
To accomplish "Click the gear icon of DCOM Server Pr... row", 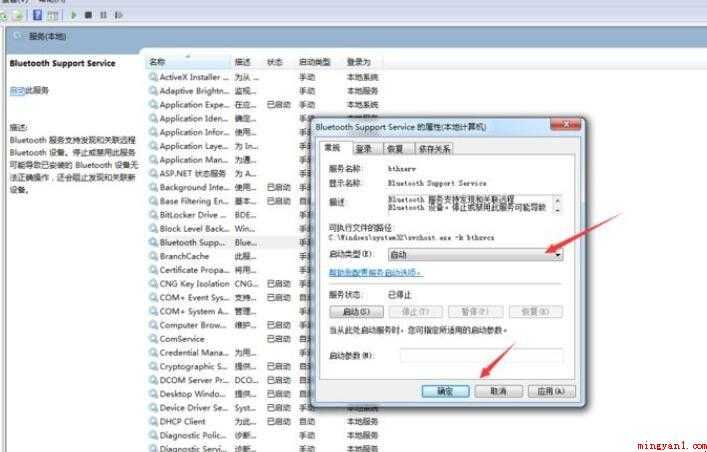I will click(x=153, y=380).
